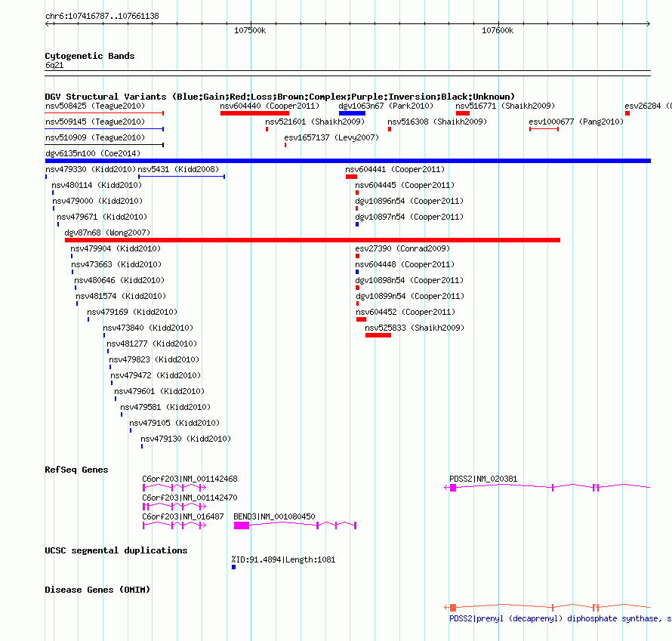Click the nsv481277 (Kidd2010) label
Screen dimensions: 672x641
coord(152,344)
